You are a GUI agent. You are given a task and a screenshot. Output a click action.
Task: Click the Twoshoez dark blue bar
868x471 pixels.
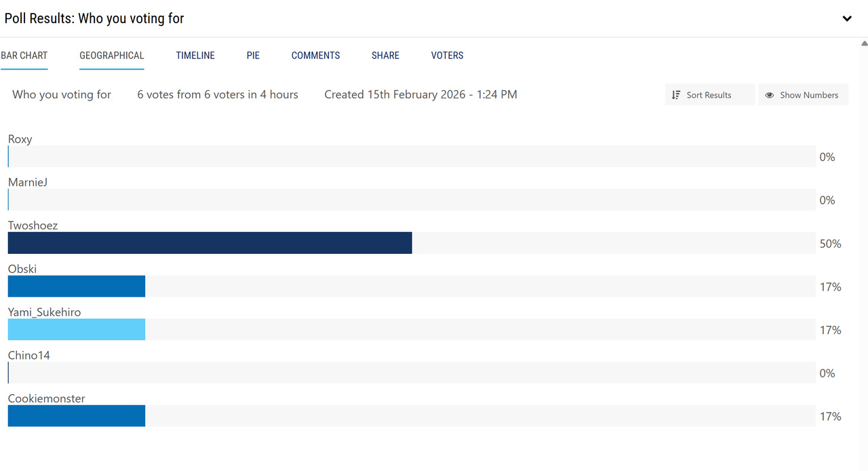pos(210,243)
